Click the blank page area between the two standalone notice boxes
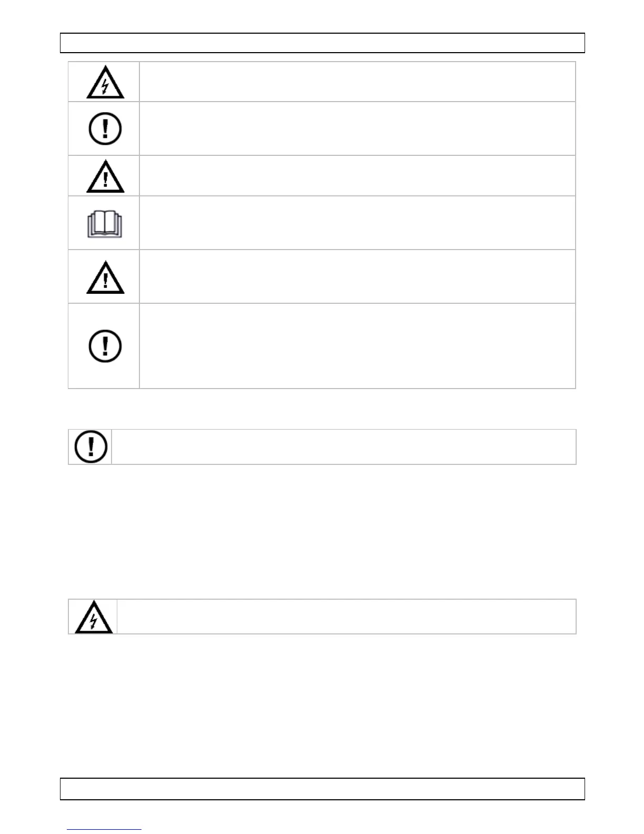Viewport: 644px width, 834px height. point(322,532)
